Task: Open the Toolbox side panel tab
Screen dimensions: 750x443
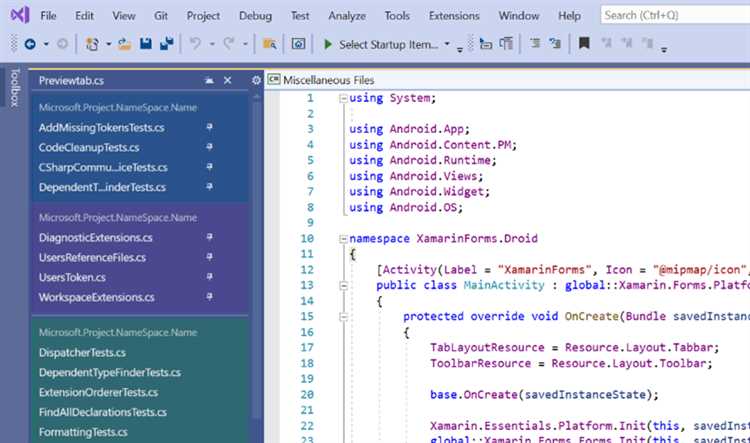Action: point(15,88)
